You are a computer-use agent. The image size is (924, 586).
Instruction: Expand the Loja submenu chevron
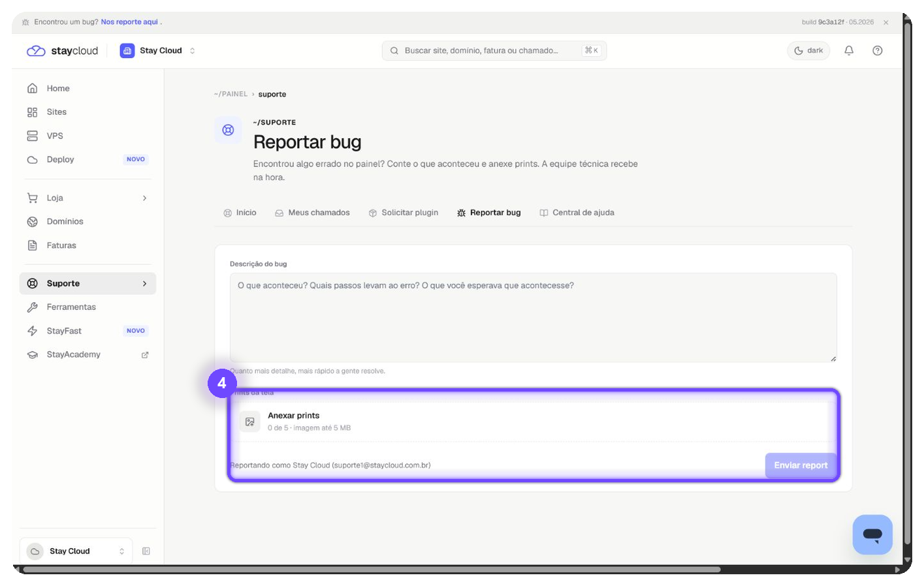click(x=145, y=198)
